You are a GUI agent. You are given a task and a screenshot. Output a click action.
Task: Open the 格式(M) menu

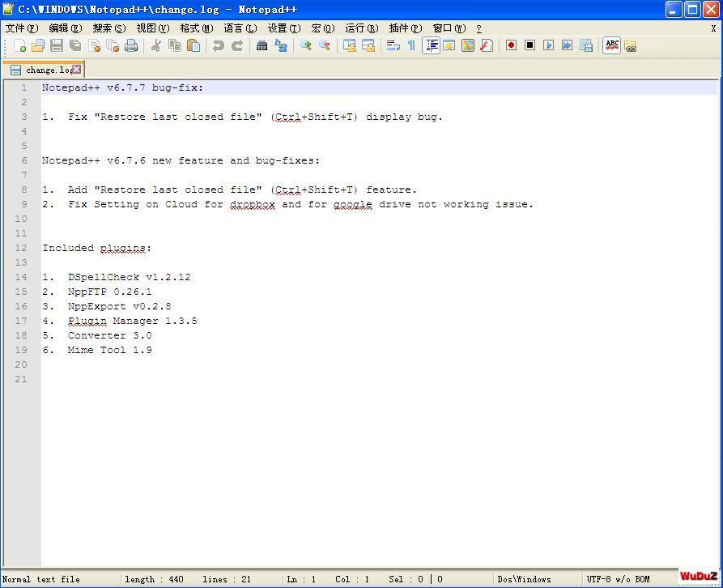(197, 28)
